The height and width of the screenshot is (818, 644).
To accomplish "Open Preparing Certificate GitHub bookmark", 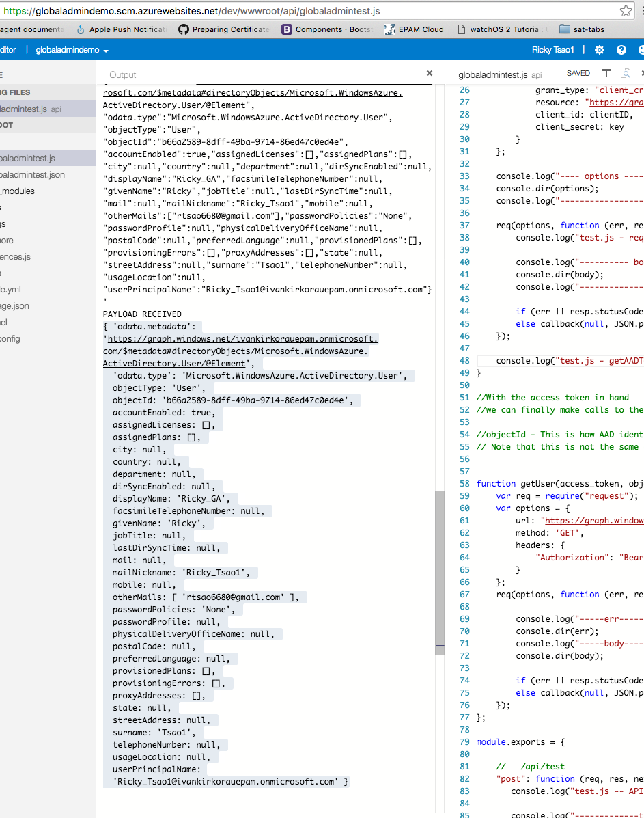I will pos(224,30).
